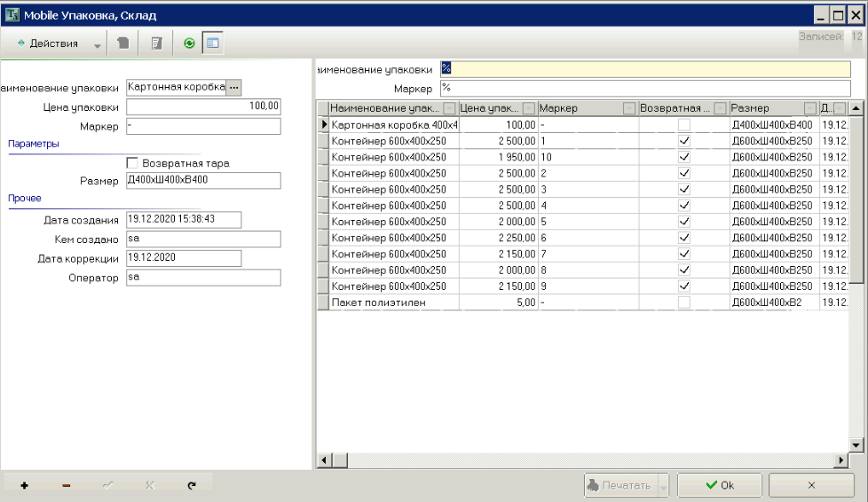Image resolution: width=868 pixels, height=502 pixels.
Task: Click the price cell 2 250,00
Action: (498, 238)
